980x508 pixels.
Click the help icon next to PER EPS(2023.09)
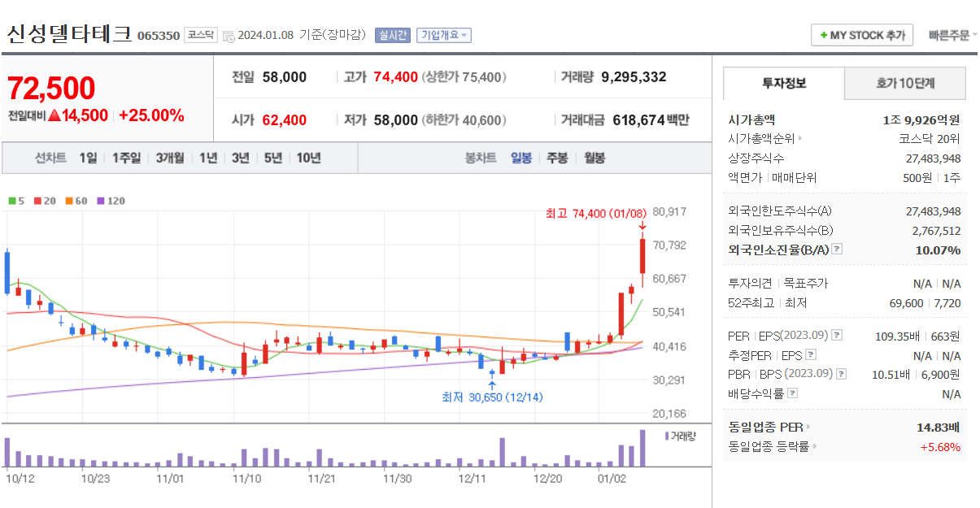click(x=837, y=335)
